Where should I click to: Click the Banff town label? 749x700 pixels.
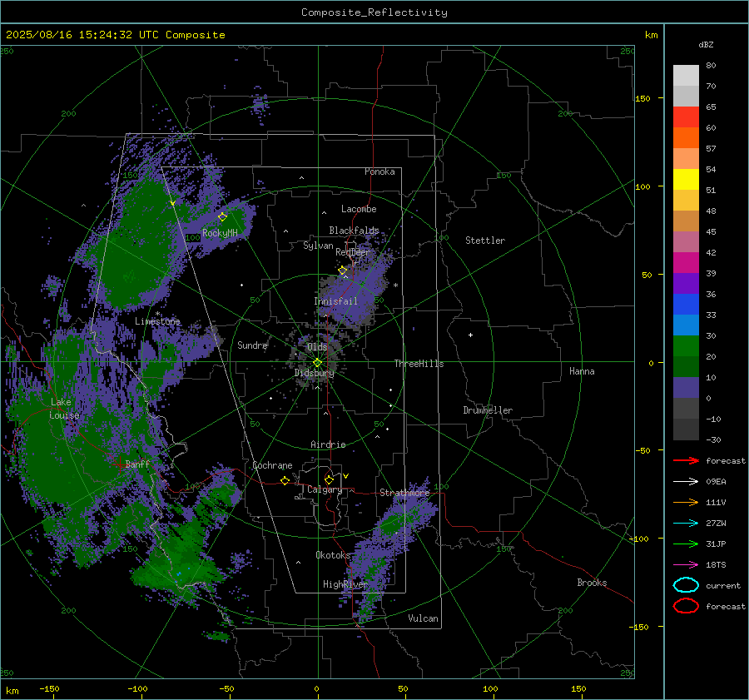pyautogui.click(x=137, y=464)
